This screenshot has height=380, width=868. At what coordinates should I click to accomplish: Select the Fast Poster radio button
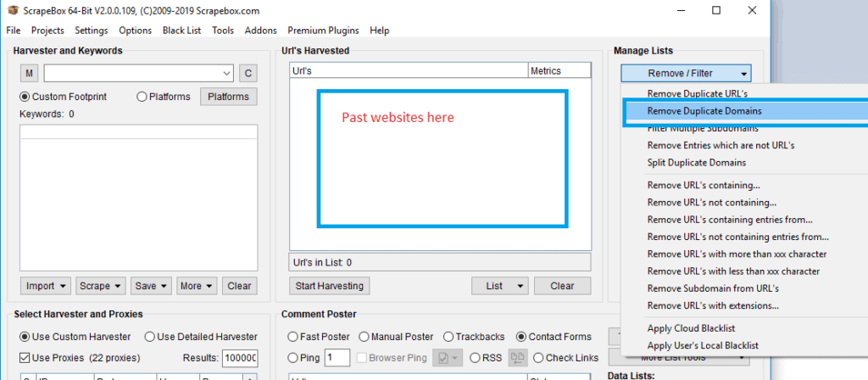pos(292,336)
